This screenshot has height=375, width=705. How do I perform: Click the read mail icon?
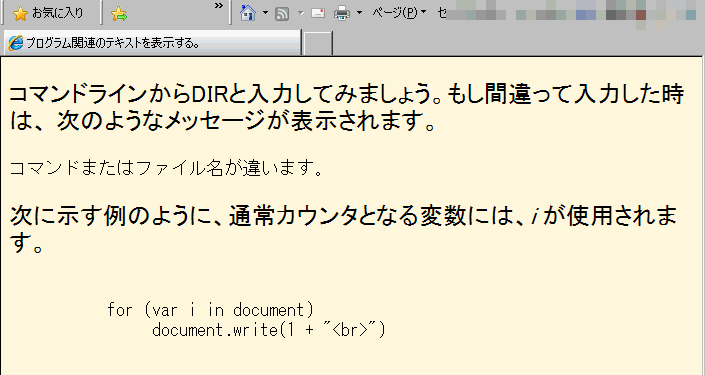pyautogui.click(x=318, y=13)
